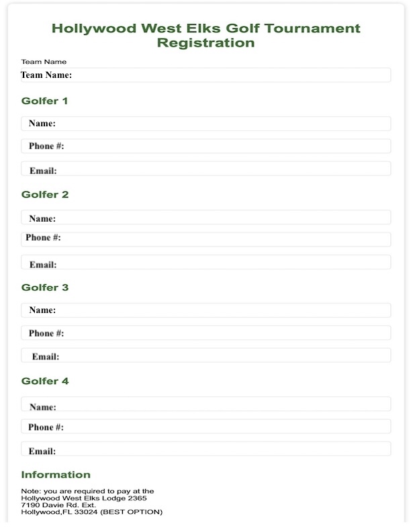Click Golfer 3 Email input box
411x532 pixels.
[206, 355]
